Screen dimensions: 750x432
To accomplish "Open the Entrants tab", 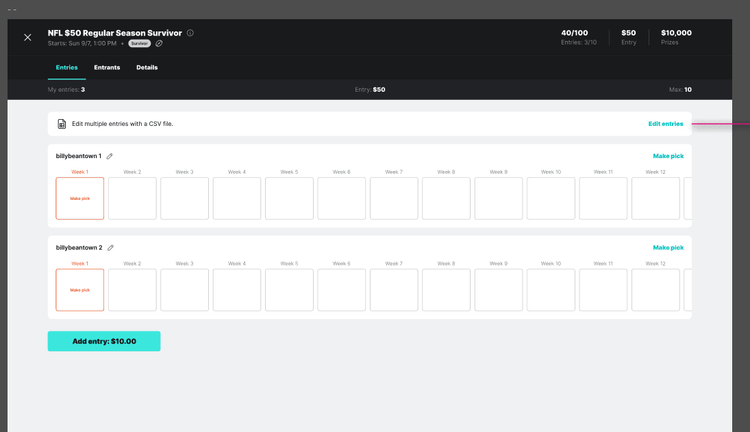I will 107,67.
